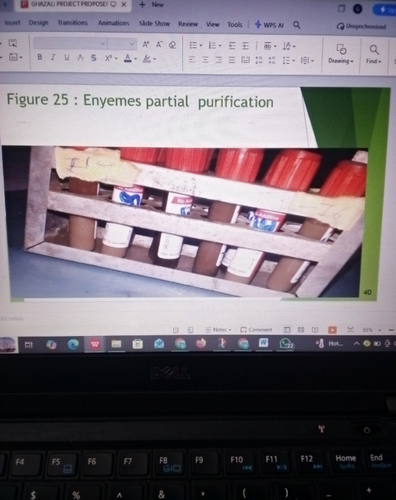Open Firefox from taskbar

[201, 343]
